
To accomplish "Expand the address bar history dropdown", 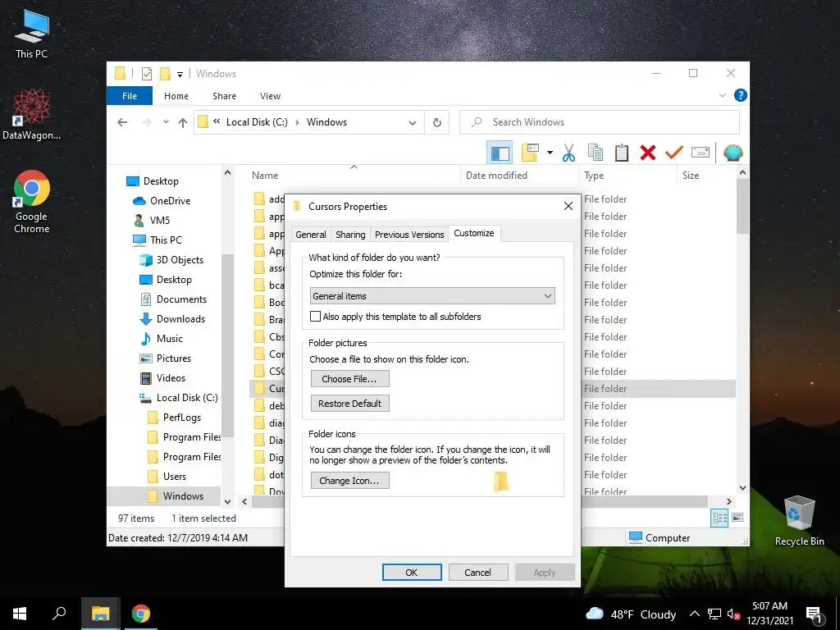I will (x=413, y=123).
